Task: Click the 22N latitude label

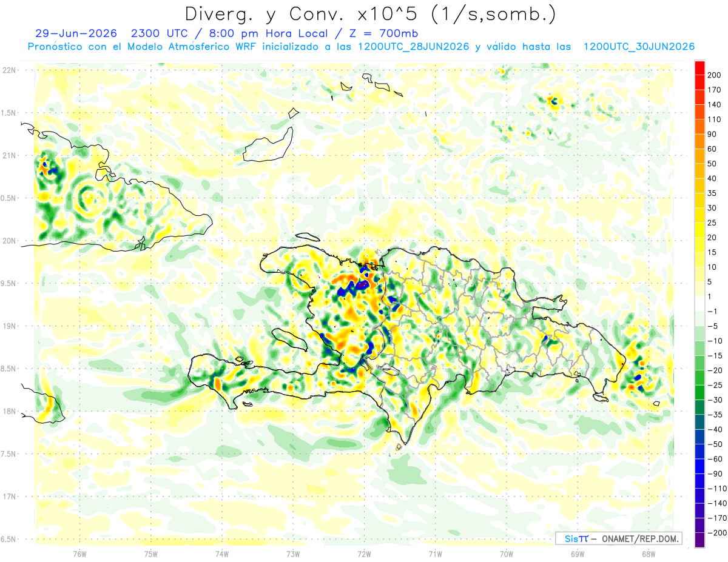Action: point(9,70)
